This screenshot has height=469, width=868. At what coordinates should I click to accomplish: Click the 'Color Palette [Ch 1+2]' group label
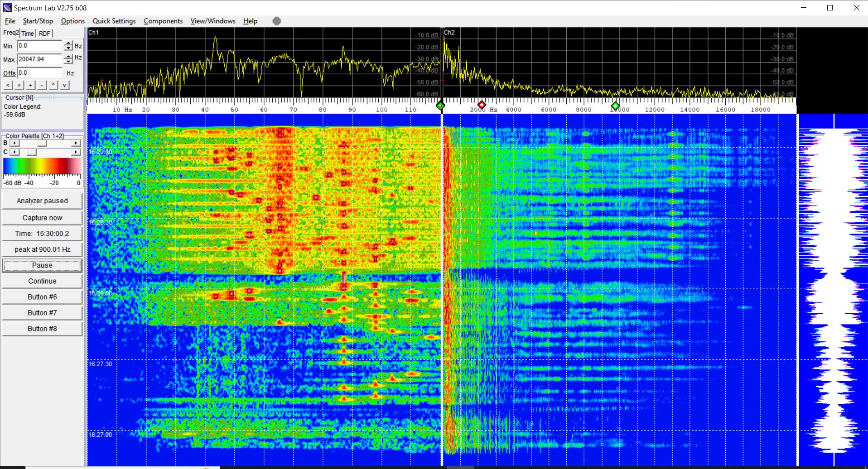(x=34, y=136)
